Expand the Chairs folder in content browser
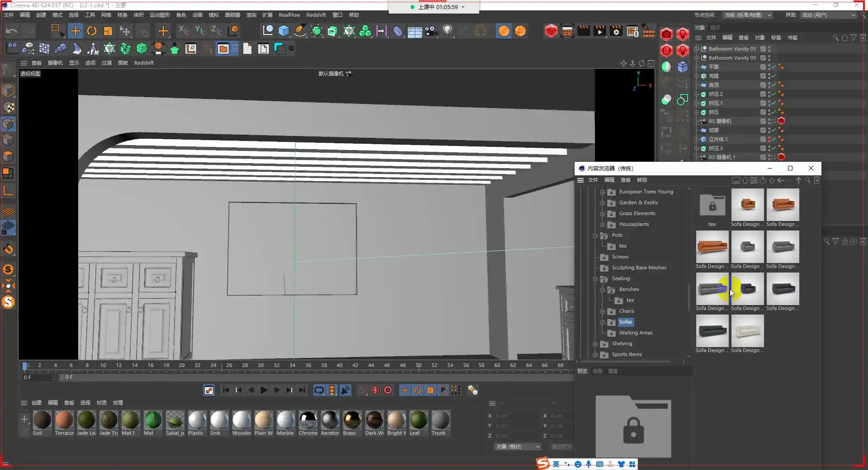Viewport: 868px width, 470px height. (x=602, y=311)
